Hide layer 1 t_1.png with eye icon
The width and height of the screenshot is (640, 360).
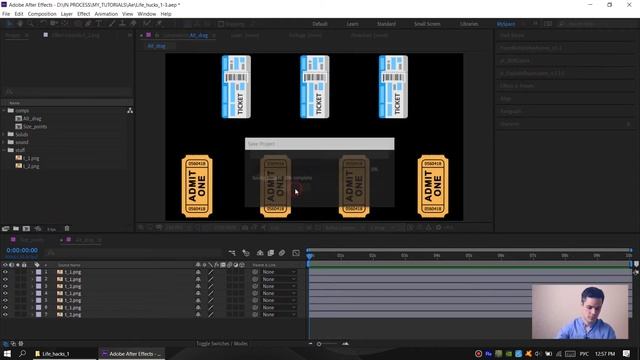pyautogui.click(x=5, y=272)
